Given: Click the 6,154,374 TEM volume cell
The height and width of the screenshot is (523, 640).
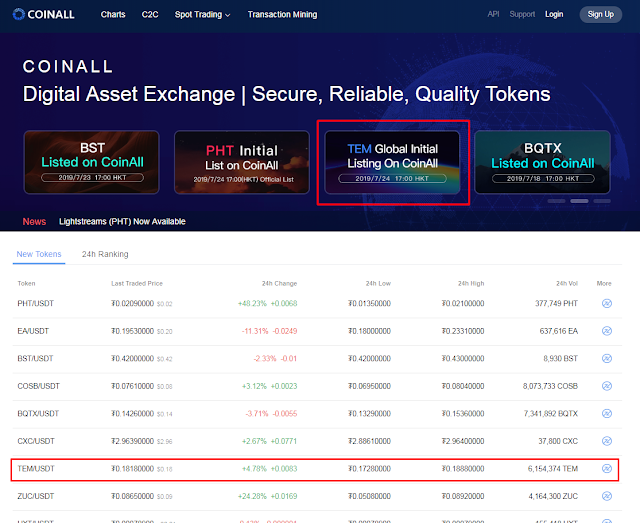Looking at the screenshot, I should [553, 469].
